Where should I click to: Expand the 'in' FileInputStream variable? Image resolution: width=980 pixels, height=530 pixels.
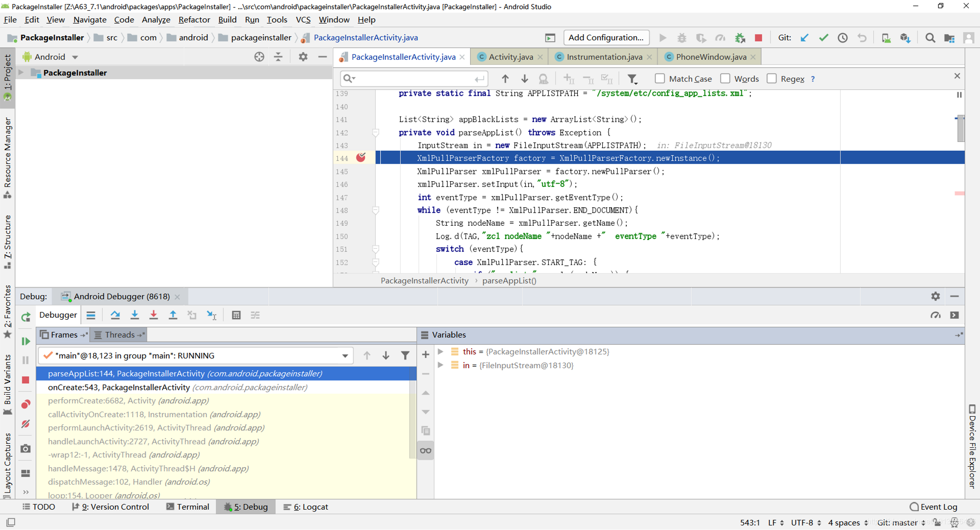click(x=441, y=365)
